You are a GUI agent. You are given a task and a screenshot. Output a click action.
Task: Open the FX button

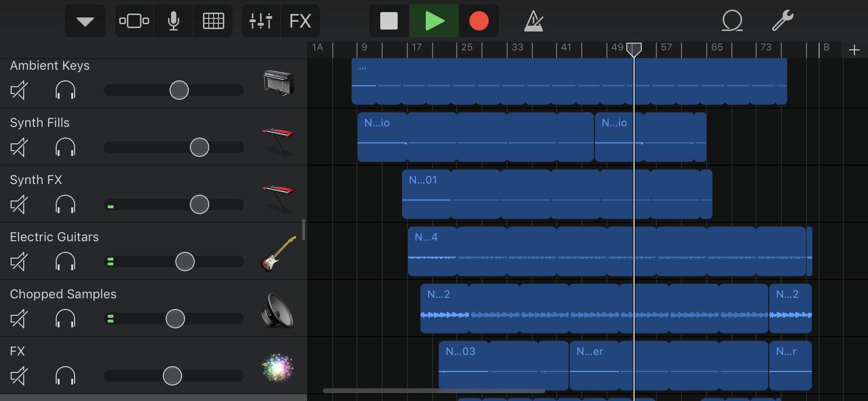[x=300, y=21]
